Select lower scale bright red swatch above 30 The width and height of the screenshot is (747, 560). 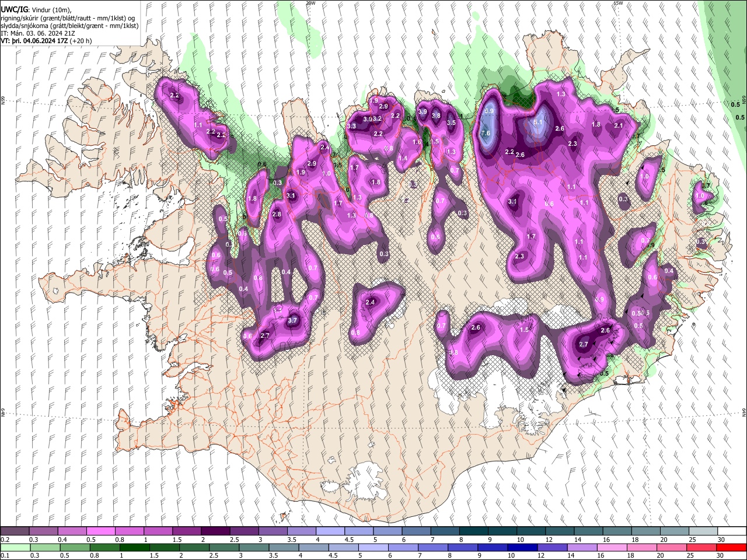tap(732, 547)
